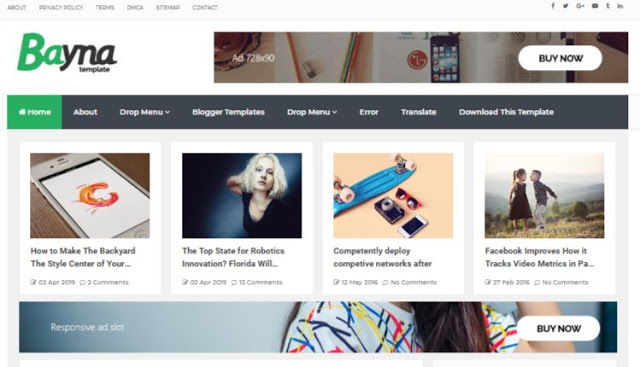Viewport: 640px width, 367px height.
Task: Open the YouTube social icon
Action: [595, 6]
